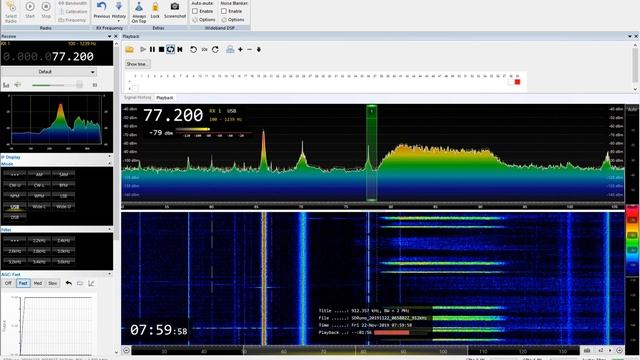Go to Previous RX frequency

click(x=102, y=10)
